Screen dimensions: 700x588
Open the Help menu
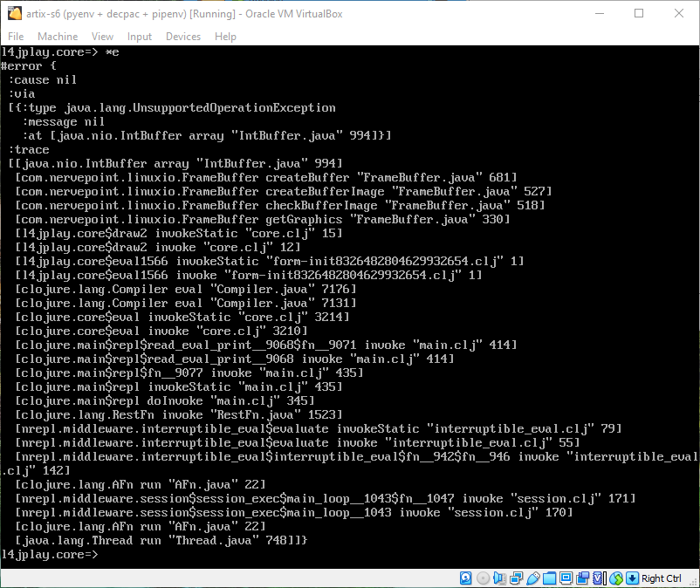tap(225, 36)
